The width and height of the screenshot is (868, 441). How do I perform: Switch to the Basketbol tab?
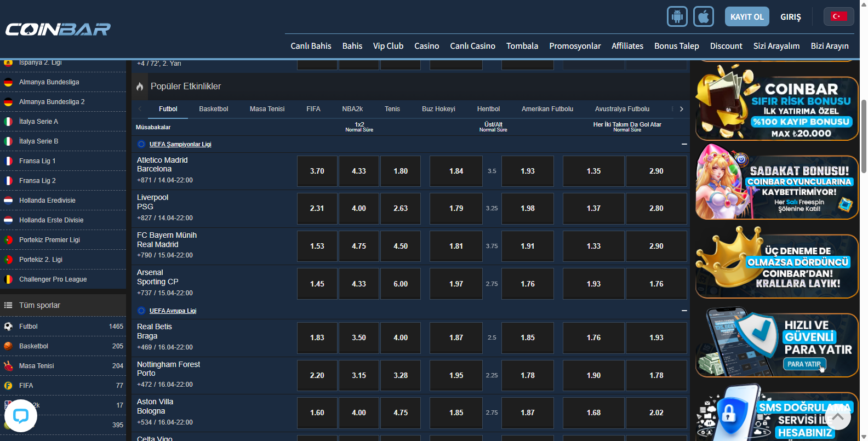coord(213,109)
